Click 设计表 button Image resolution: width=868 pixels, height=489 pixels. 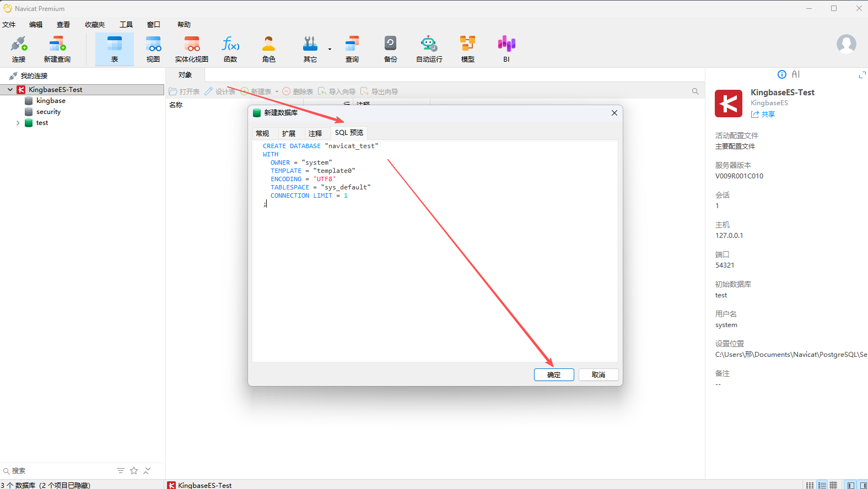[220, 91]
